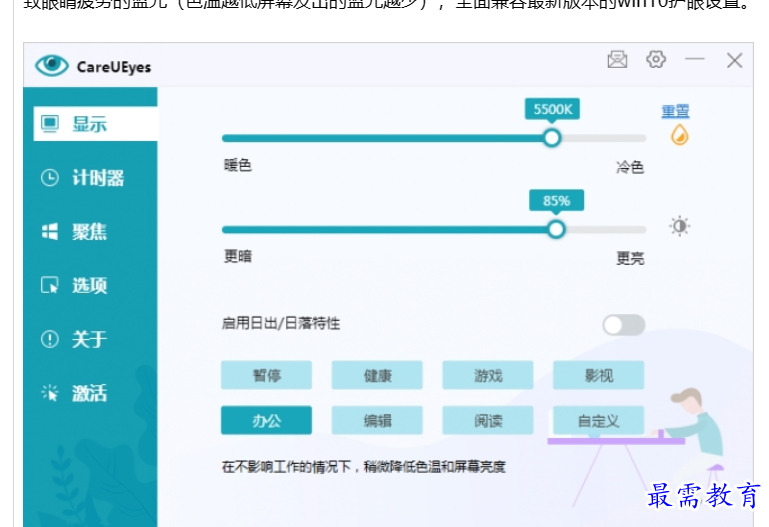Open the mail feedback icon in title bar
Screen dimensions: 769x527
coord(617,60)
